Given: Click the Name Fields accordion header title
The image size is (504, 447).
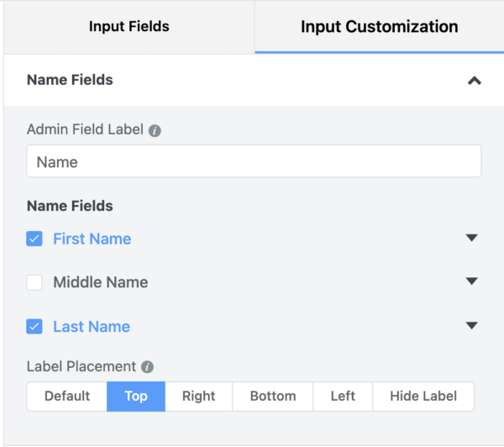Looking at the screenshot, I should click(70, 81).
